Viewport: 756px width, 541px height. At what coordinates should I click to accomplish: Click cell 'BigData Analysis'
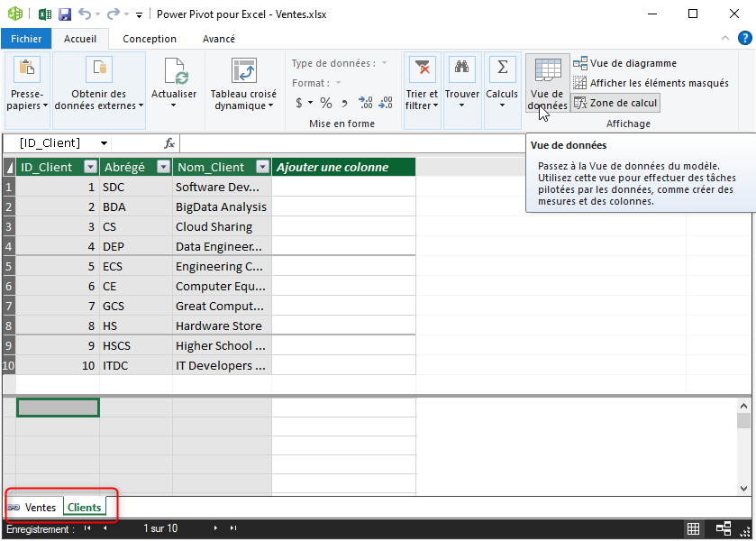(x=222, y=206)
